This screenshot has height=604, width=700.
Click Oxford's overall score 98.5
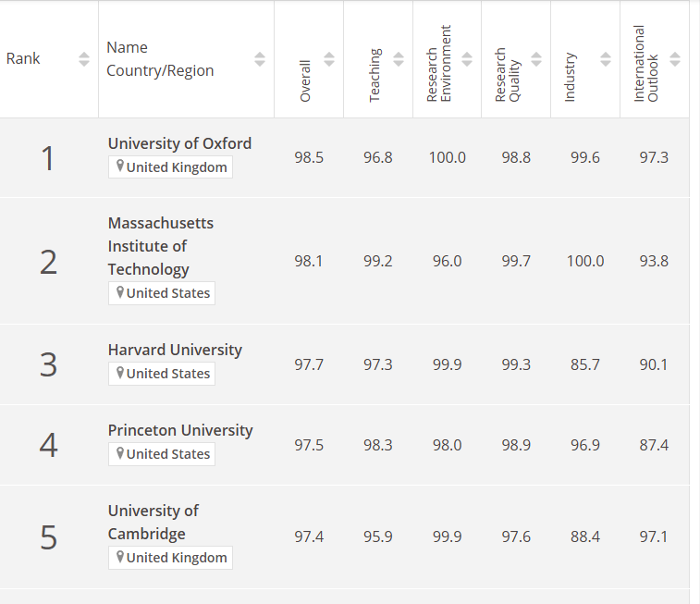click(x=309, y=157)
